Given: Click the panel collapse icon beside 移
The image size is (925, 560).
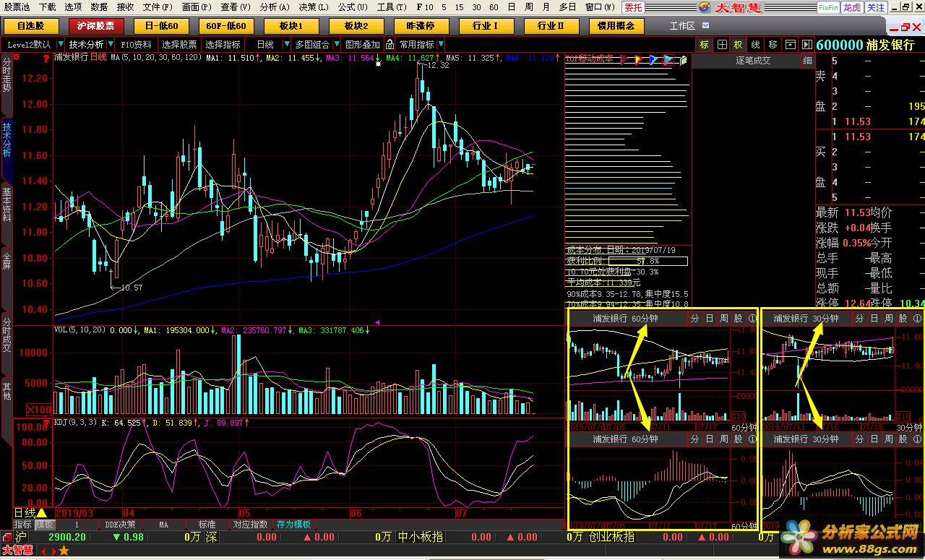Looking at the screenshot, I should point(791,45).
